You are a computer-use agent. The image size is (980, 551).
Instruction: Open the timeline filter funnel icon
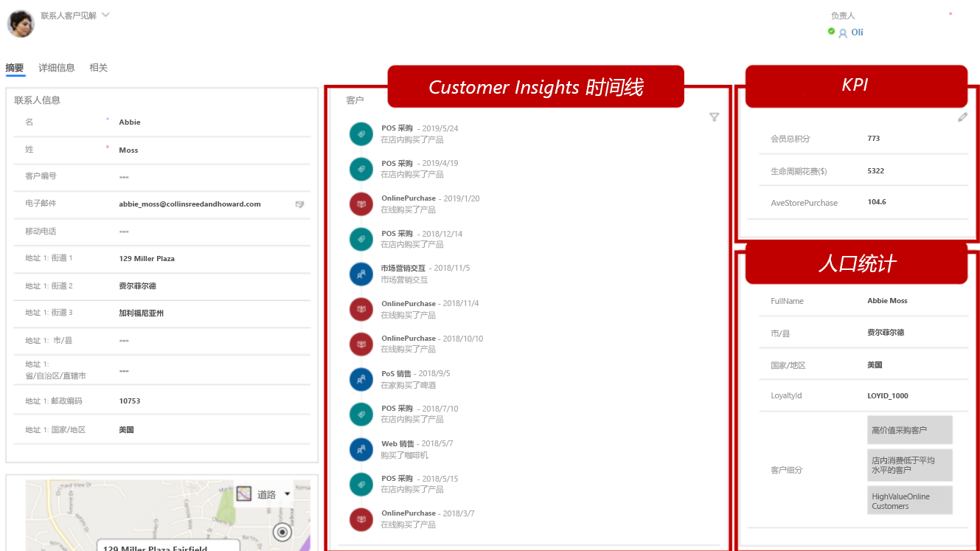(x=714, y=117)
